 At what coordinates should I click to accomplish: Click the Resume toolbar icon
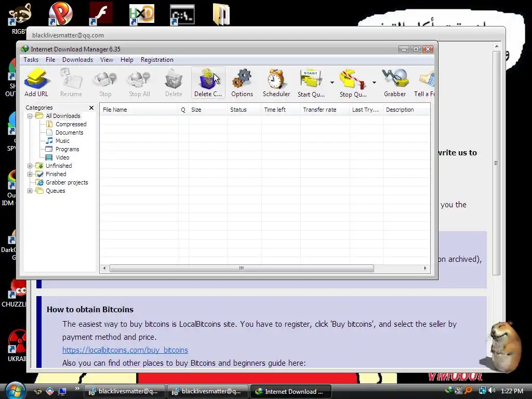(71, 83)
